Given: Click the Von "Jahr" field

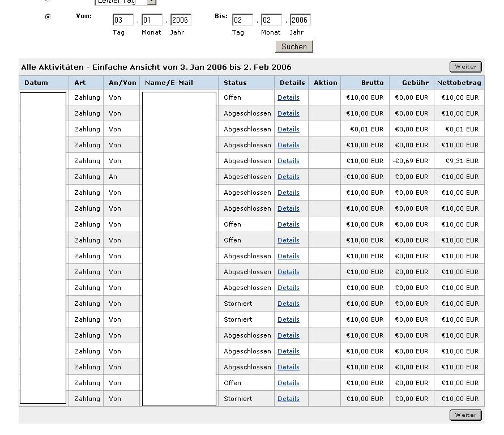Looking at the screenshot, I should 181,20.
